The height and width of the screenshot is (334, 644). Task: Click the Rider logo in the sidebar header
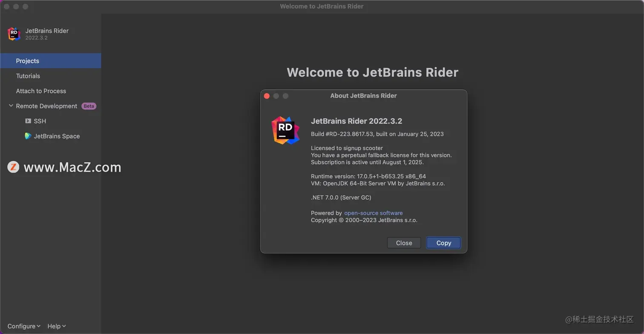(14, 34)
